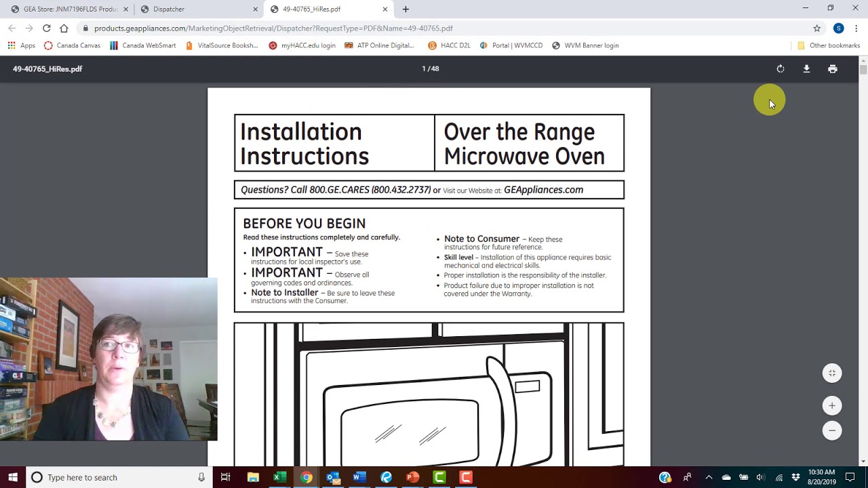This screenshot has width=868, height=488.
Task: Open a new browser tab
Action: (x=406, y=9)
